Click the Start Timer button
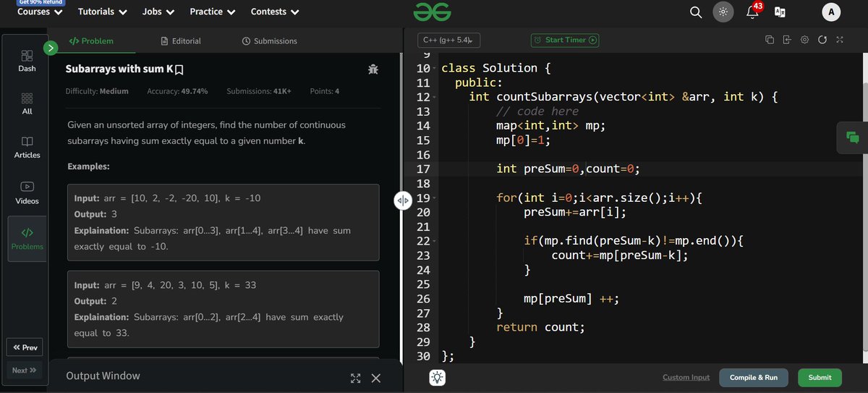The width and height of the screenshot is (868, 393). [x=565, y=41]
